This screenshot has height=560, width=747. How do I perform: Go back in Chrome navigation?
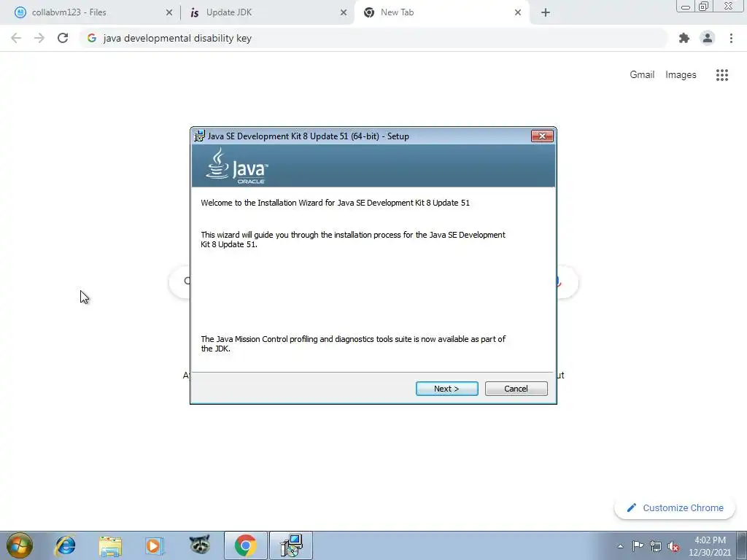(16, 38)
